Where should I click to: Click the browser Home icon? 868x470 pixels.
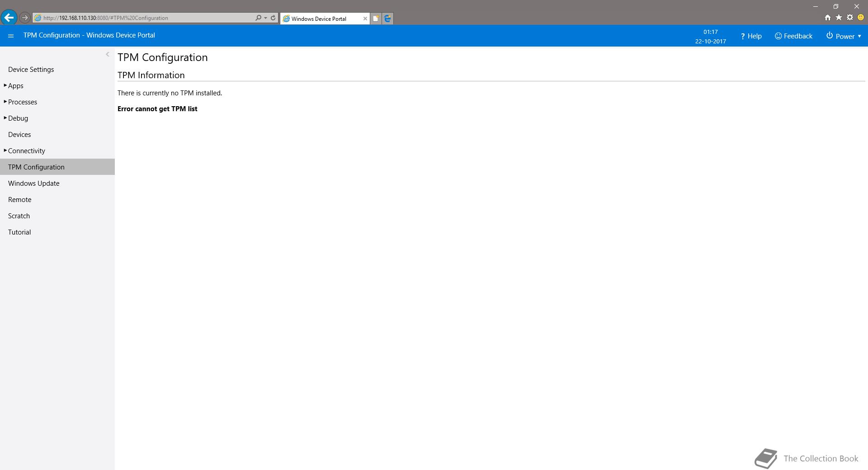[x=827, y=18]
